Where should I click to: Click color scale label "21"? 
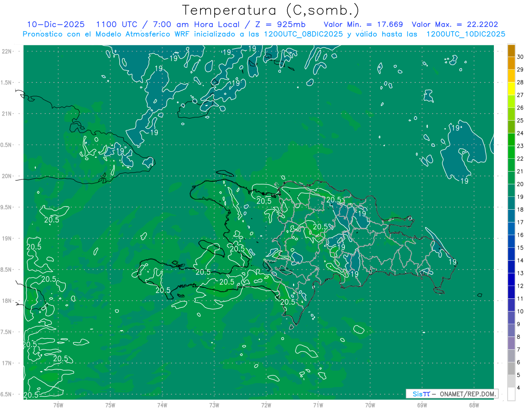click(521, 171)
